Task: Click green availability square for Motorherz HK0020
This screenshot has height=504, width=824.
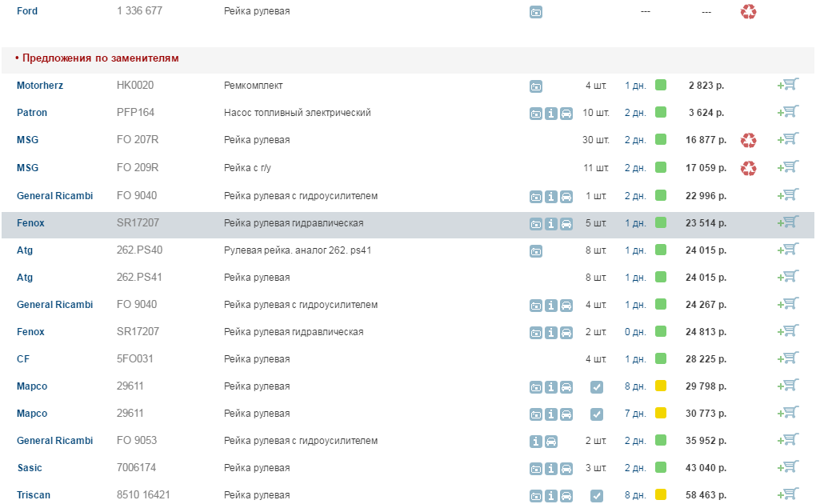Action: pyautogui.click(x=661, y=85)
